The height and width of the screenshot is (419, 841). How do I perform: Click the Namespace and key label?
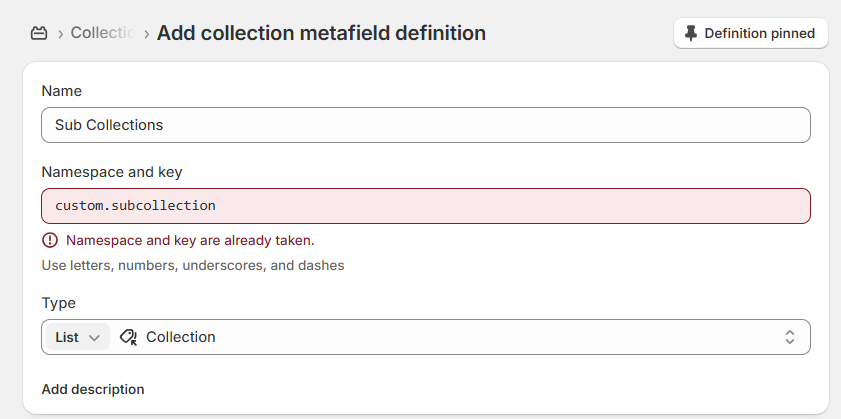click(x=112, y=172)
